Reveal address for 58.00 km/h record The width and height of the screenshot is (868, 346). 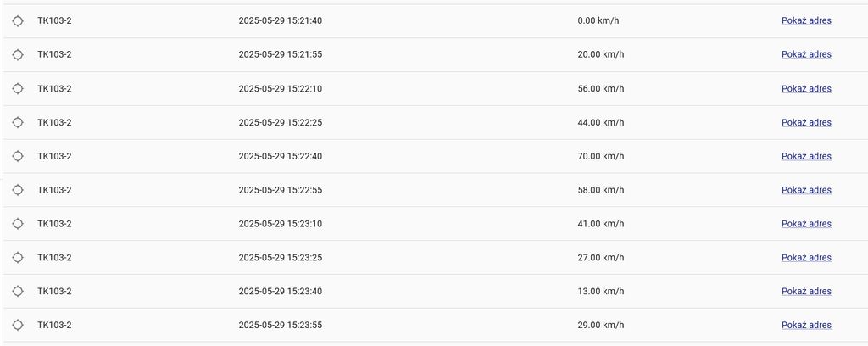806,190
